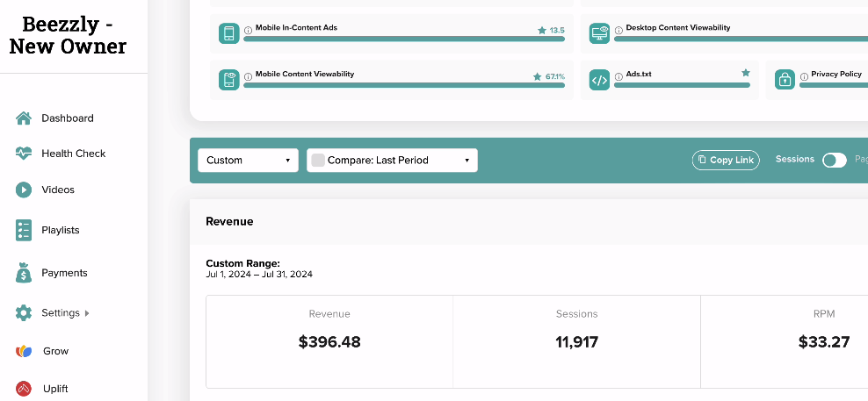Click the RPM card label
The width and height of the screenshot is (868, 401).
click(824, 313)
